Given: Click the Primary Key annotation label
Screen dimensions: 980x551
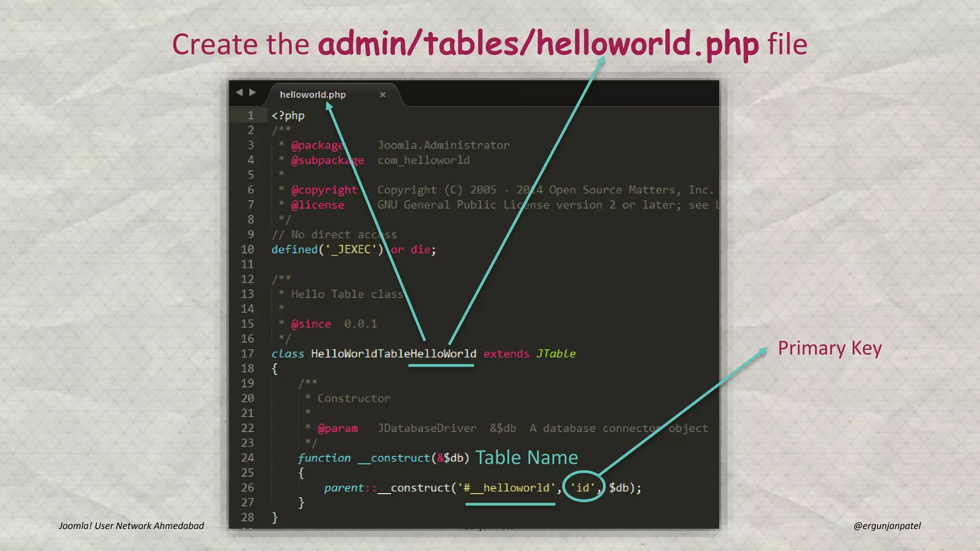Looking at the screenshot, I should click(x=829, y=348).
